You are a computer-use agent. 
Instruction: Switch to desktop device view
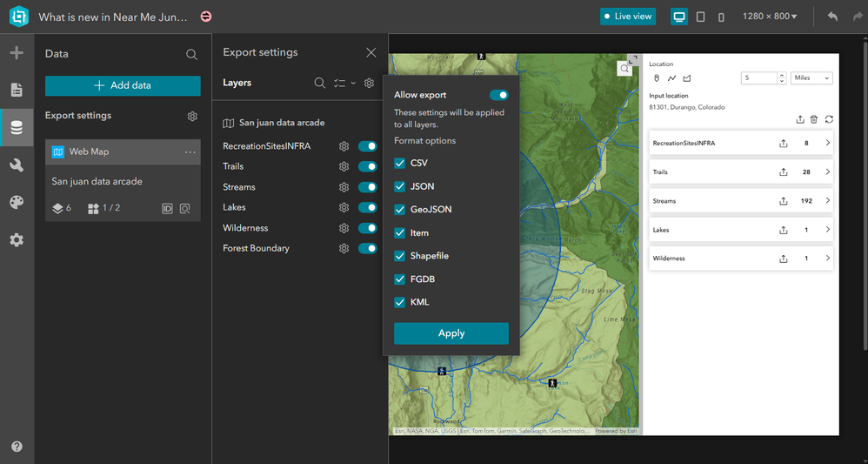tap(679, 16)
